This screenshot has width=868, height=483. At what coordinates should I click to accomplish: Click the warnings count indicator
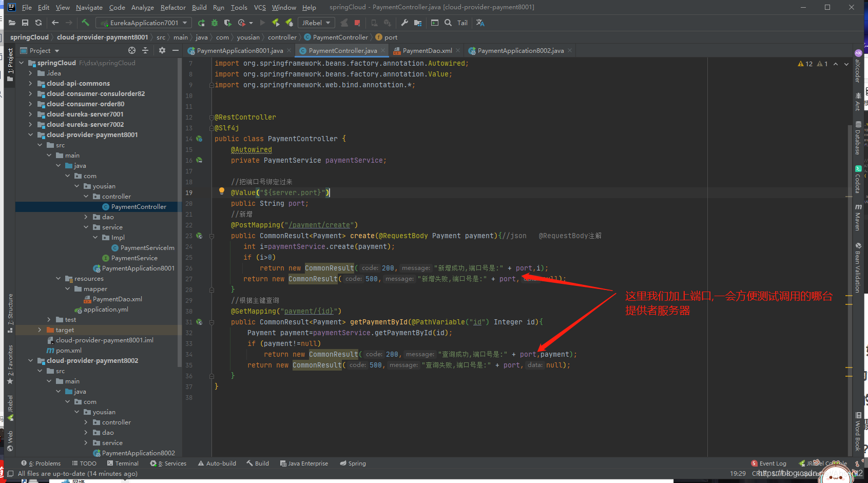(x=805, y=64)
